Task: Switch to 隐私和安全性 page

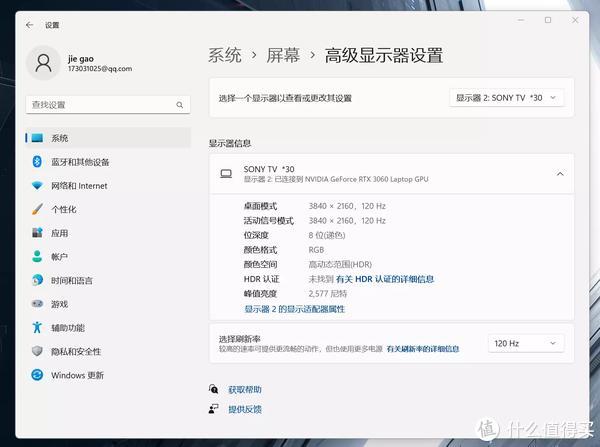Action: pyautogui.click(x=108, y=351)
